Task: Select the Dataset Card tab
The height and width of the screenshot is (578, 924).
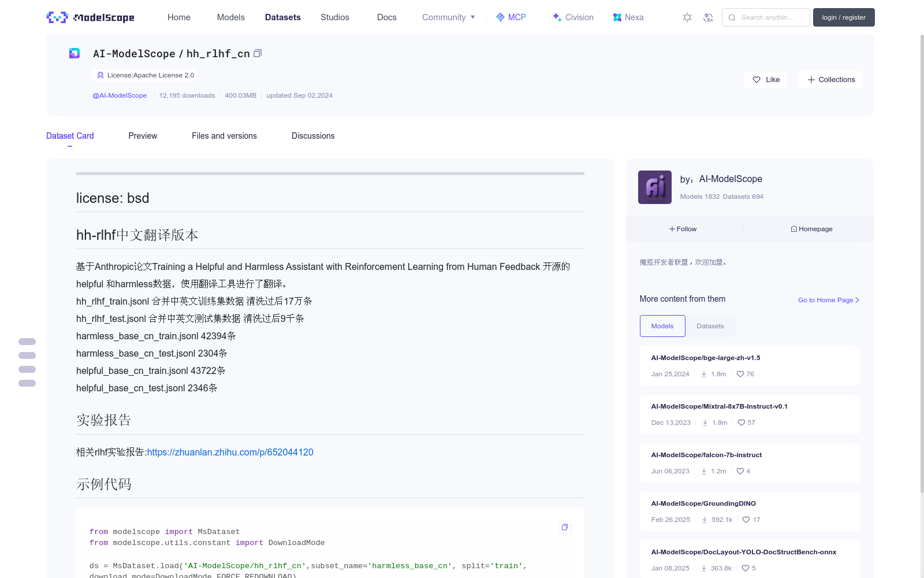Action: click(x=70, y=136)
